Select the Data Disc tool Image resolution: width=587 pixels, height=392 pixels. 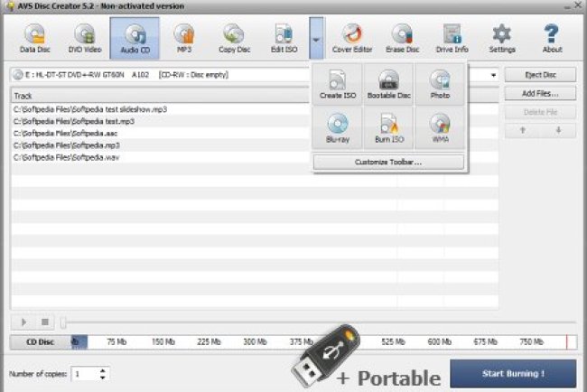(x=34, y=39)
